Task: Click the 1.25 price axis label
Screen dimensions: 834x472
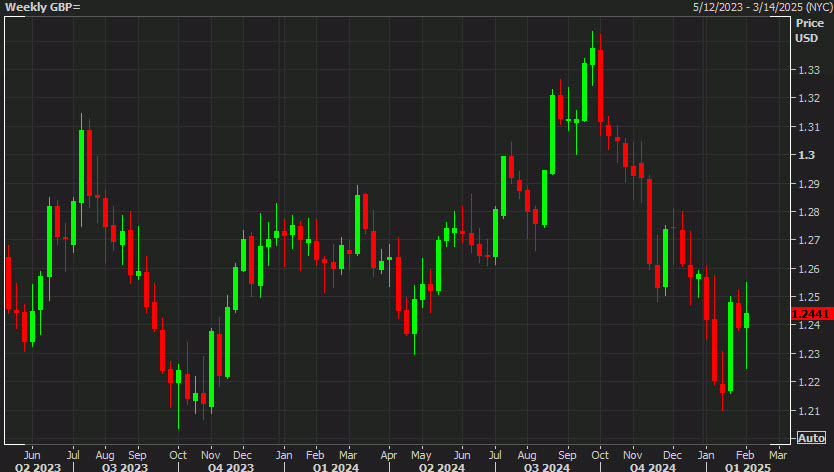Action: [809, 297]
